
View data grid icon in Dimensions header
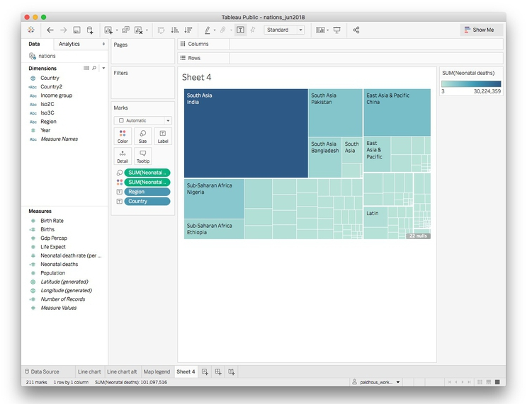tap(86, 68)
